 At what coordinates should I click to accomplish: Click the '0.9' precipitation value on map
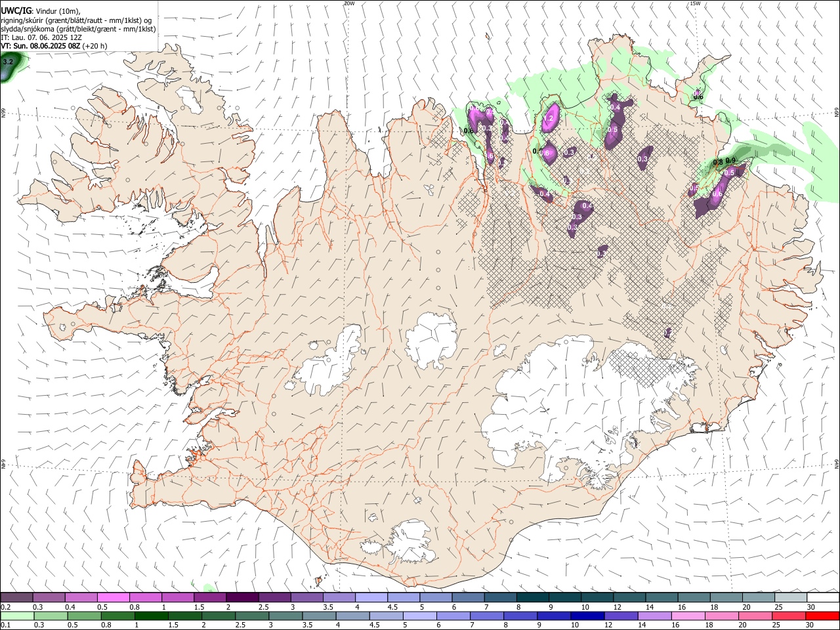[x=730, y=161]
